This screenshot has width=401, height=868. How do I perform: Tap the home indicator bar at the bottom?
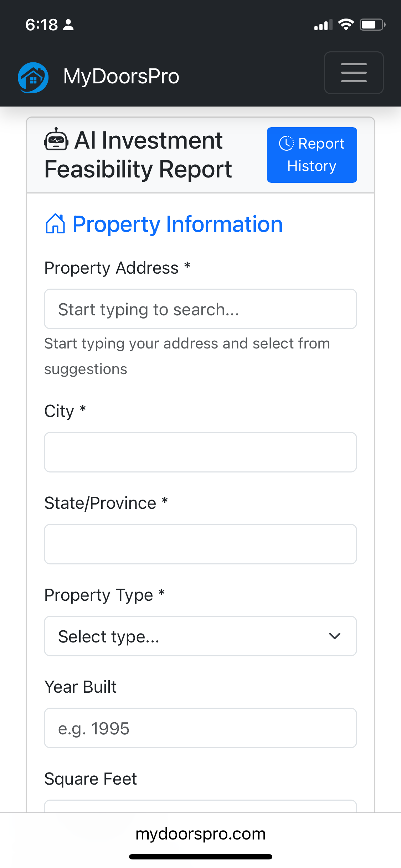pos(200,857)
